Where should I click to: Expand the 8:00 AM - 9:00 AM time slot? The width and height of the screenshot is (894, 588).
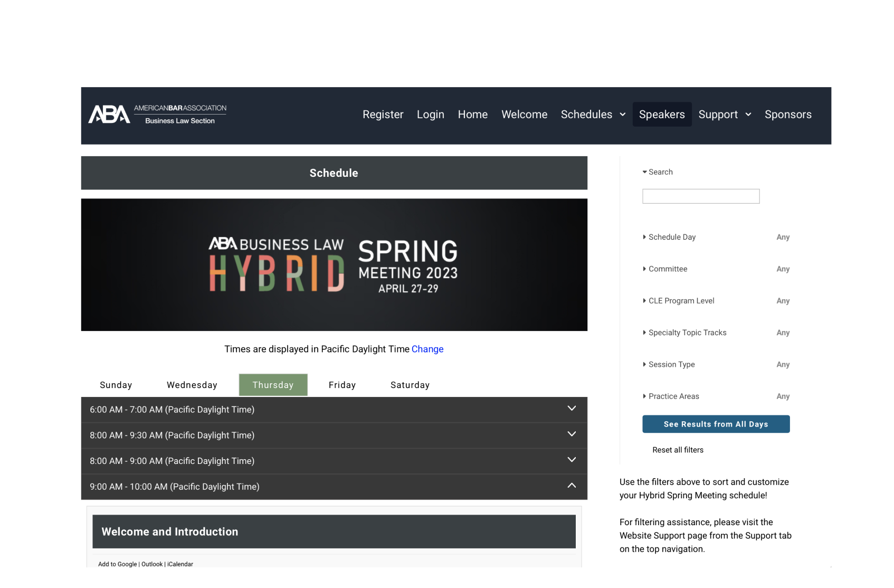pyautogui.click(x=334, y=461)
